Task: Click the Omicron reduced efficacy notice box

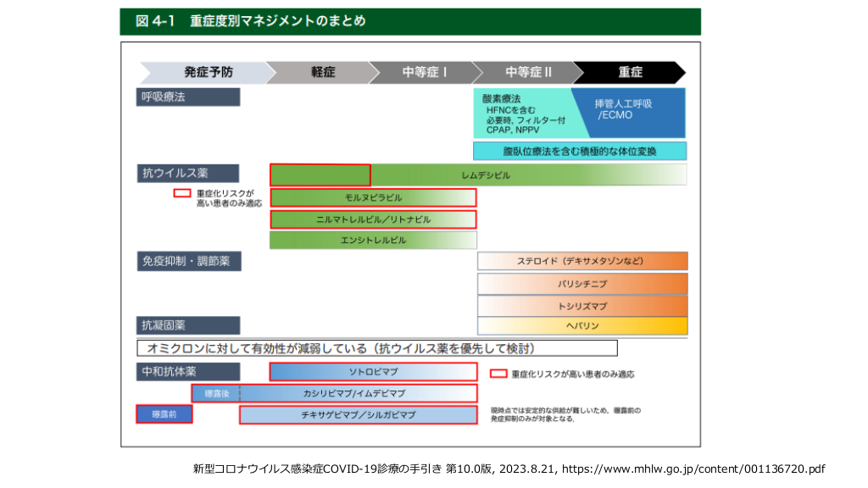Action: point(377,348)
